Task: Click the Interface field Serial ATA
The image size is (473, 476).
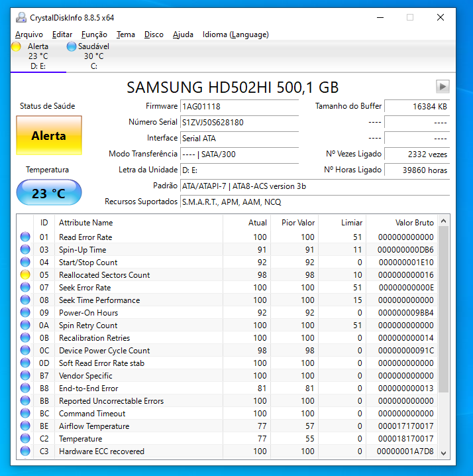Action: pyautogui.click(x=239, y=138)
